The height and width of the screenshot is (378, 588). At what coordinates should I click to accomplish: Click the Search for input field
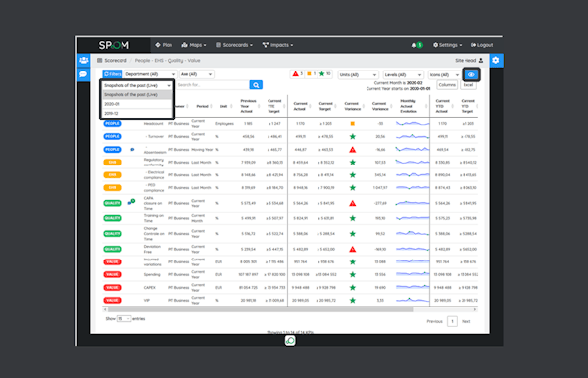(x=213, y=85)
